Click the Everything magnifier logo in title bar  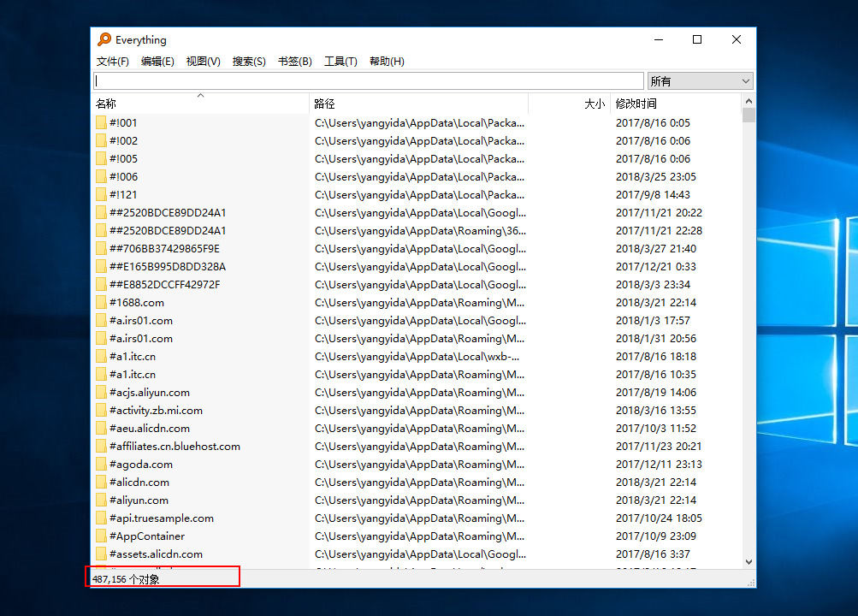click(104, 39)
